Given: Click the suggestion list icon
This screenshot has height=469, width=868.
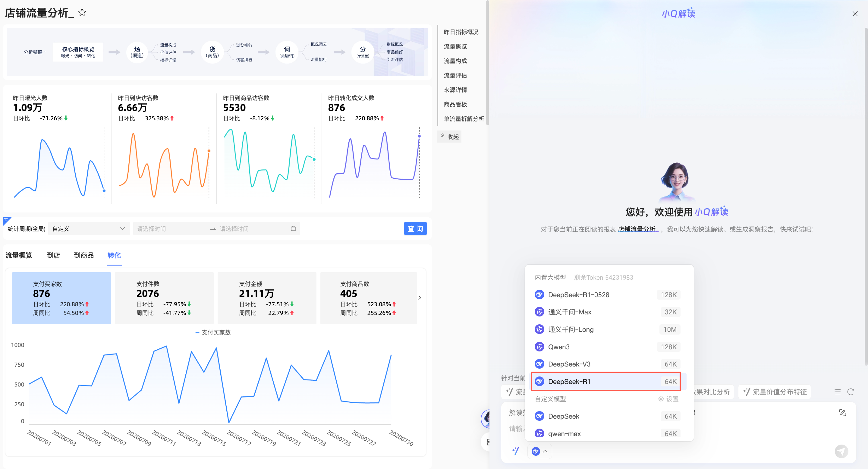Looking at the screenshot, I should tap(837, 392).
